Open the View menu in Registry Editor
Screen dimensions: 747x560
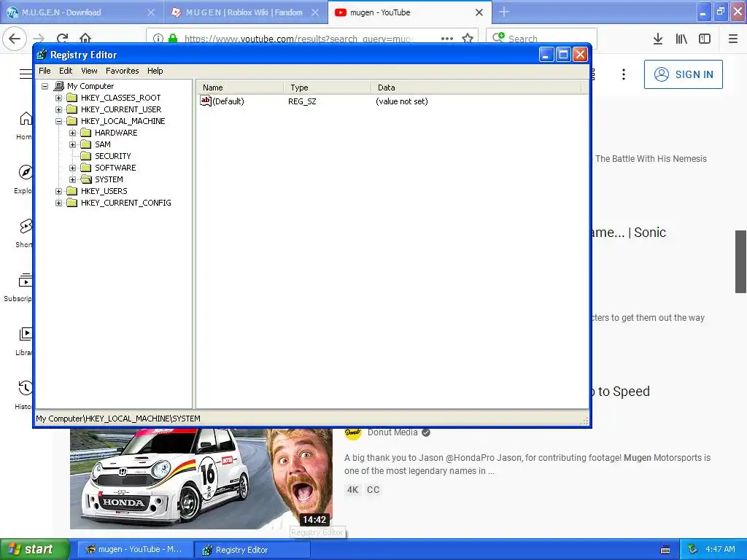click(89, 71)
